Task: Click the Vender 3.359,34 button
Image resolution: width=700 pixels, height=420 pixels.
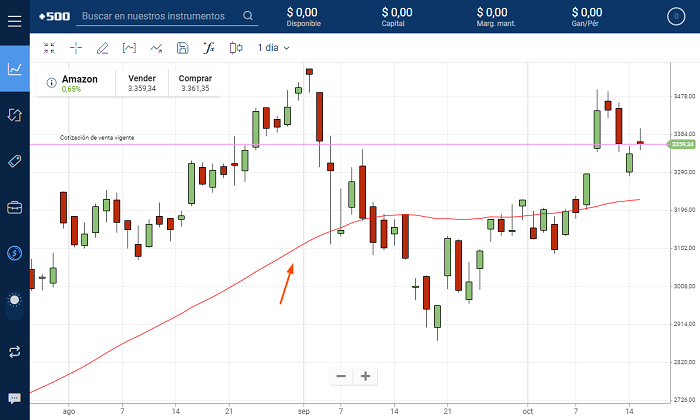Action: click(x=142, y=83)
